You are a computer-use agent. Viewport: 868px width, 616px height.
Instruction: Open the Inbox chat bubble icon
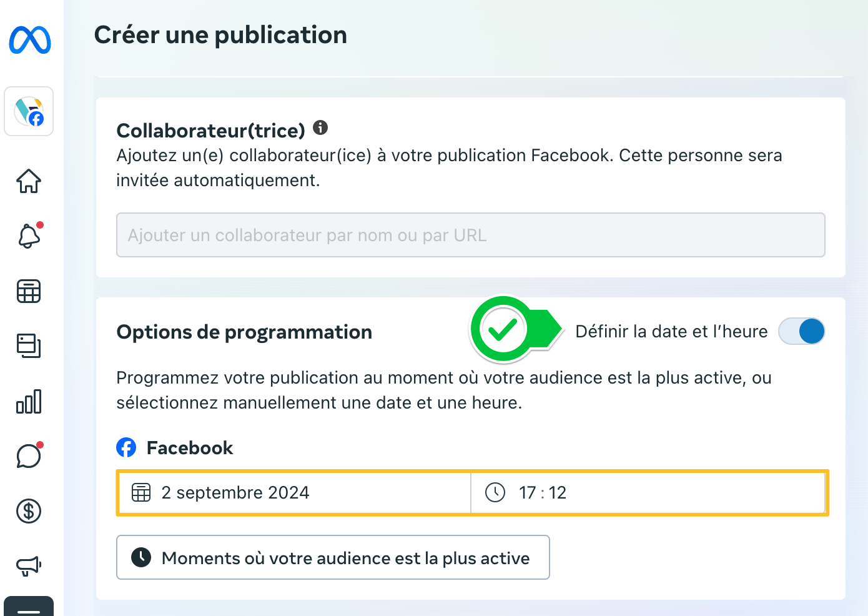pos(29,455)
